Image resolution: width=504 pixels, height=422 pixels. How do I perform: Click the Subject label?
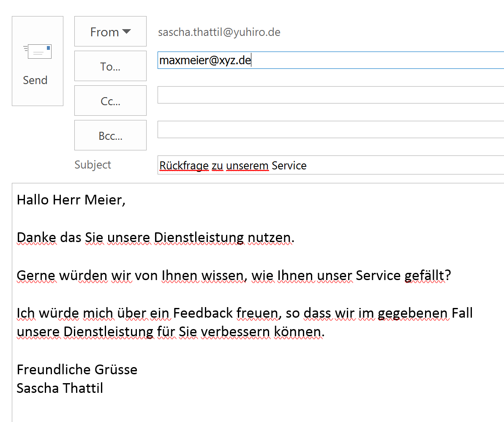click(x=93, y=165)
